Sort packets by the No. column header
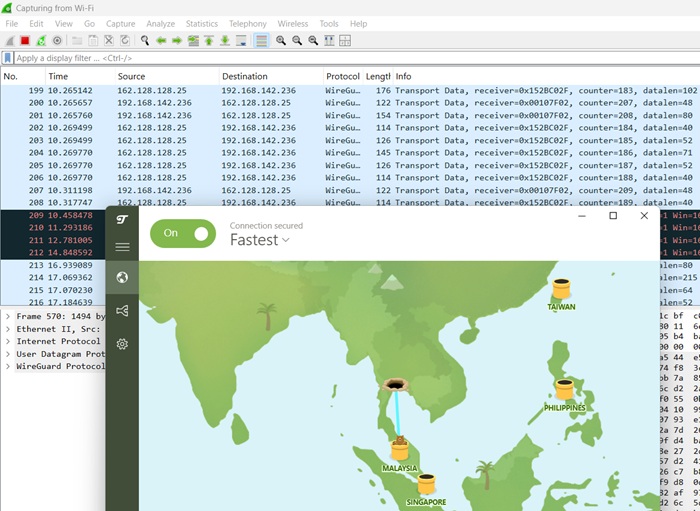Viewport: 700px width, 511px height. tap(23, 76)
